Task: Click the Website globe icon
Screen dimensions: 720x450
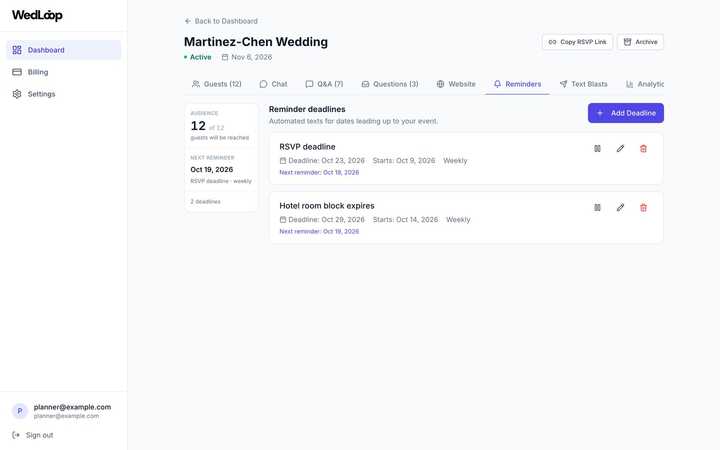Action: (x=440, y=84)
